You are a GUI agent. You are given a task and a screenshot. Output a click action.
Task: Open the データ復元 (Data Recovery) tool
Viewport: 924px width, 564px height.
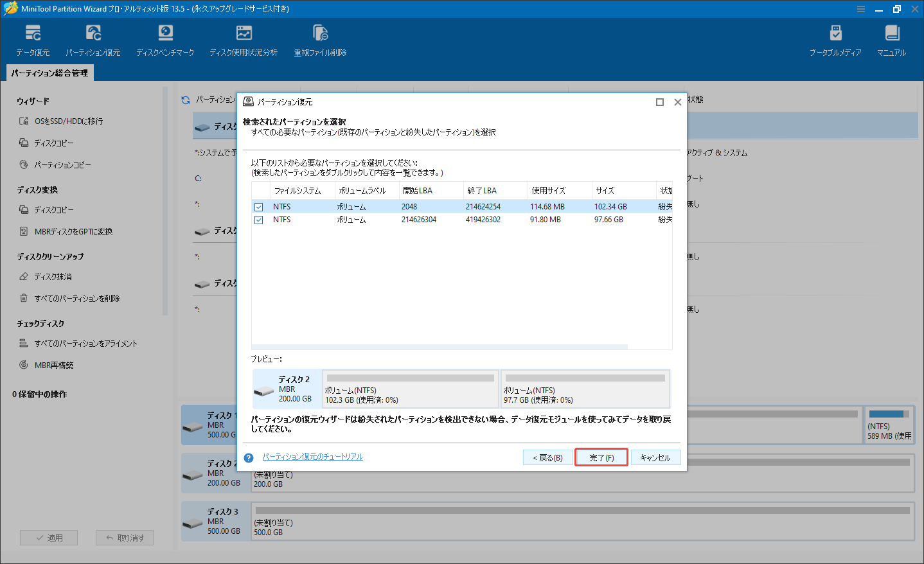[x=33, y=39]
